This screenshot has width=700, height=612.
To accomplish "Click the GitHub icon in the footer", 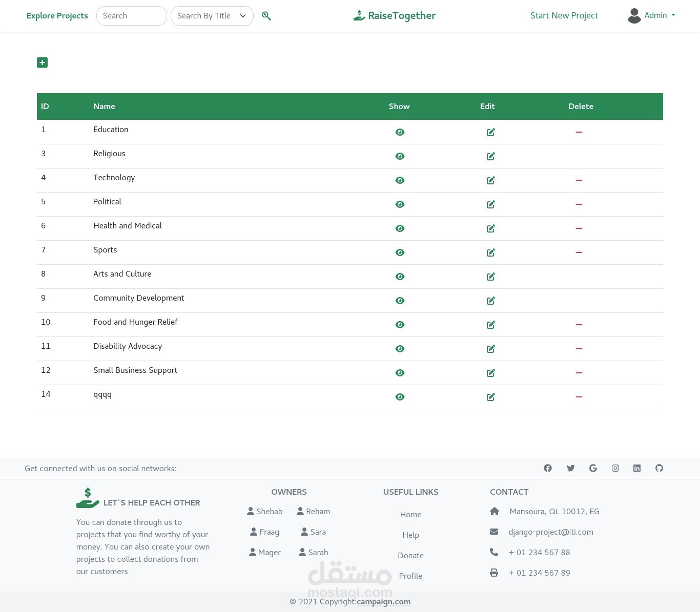I will pos(659,468).
